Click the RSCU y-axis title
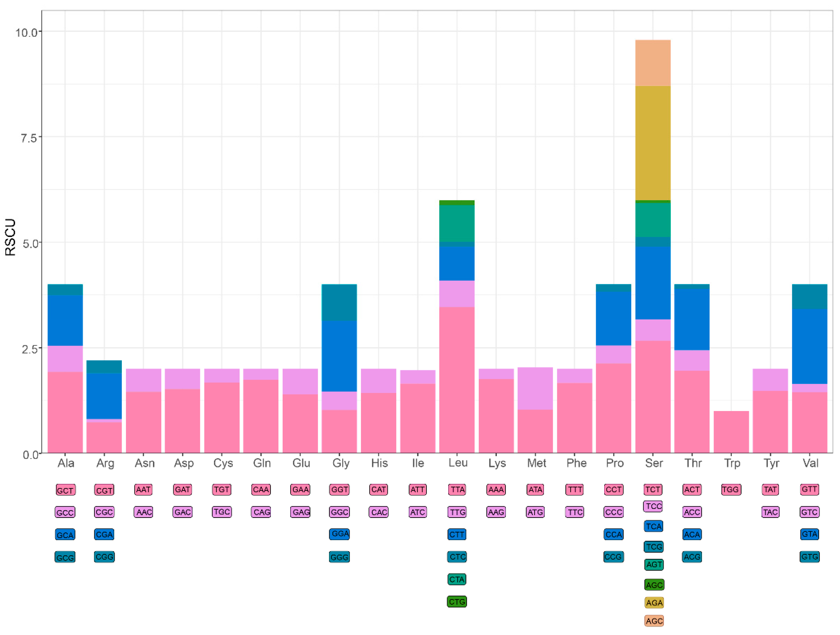 pos(11,237)
